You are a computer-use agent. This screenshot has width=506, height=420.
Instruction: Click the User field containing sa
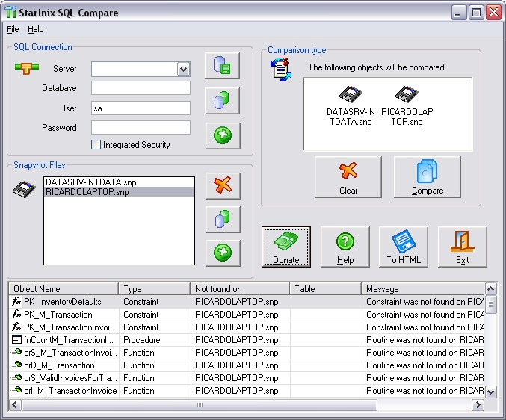coord(141,108)
